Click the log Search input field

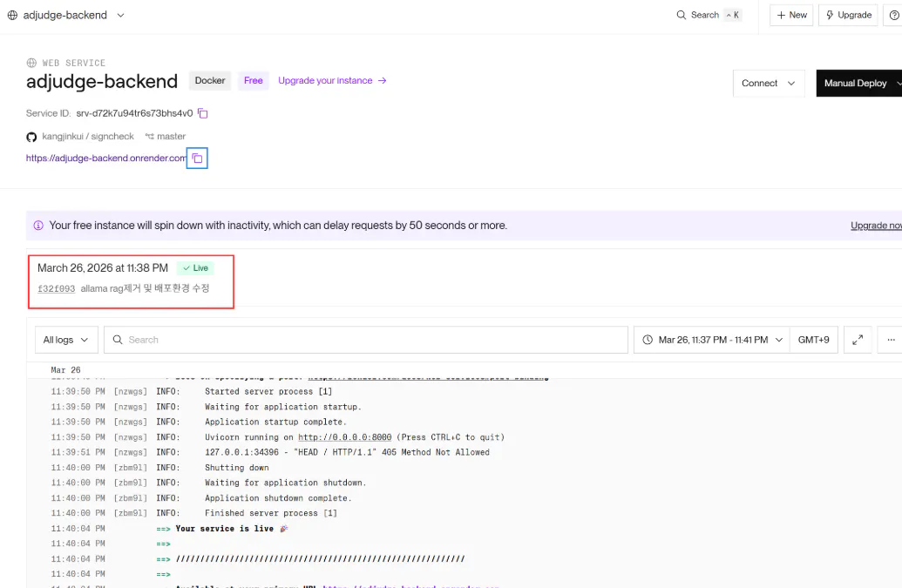click(366, 340)
